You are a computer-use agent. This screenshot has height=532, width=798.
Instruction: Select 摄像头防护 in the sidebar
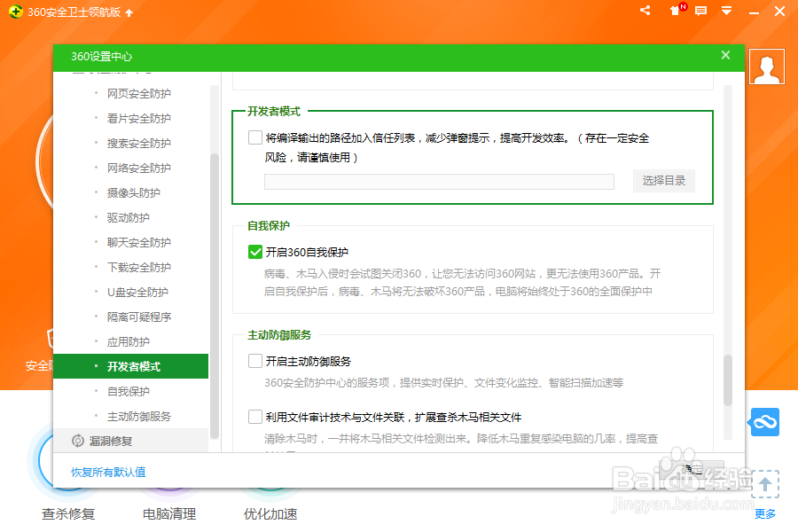click(131, 193)
